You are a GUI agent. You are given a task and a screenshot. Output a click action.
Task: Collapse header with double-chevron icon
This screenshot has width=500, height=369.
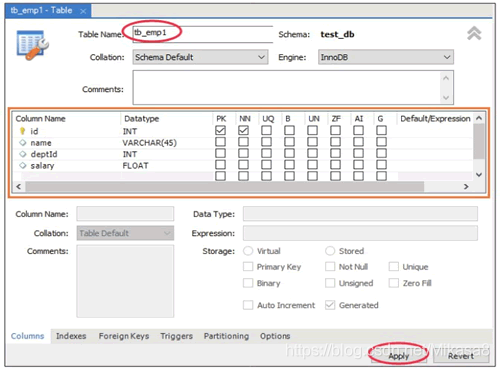(474, 33)
